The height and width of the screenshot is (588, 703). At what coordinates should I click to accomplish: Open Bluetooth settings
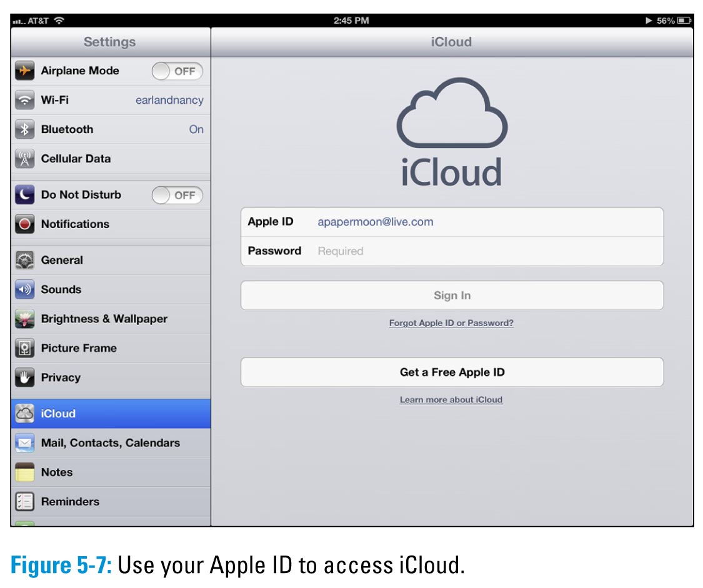coord(111,129)
